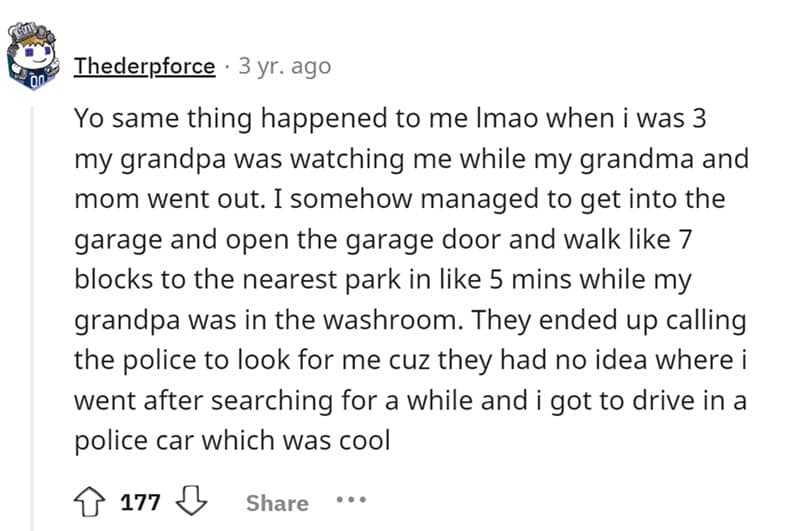The width and height of the screenshot is (800, 531).
Task: Upvote the Thederpforce comment
Action: pos(89,501)
